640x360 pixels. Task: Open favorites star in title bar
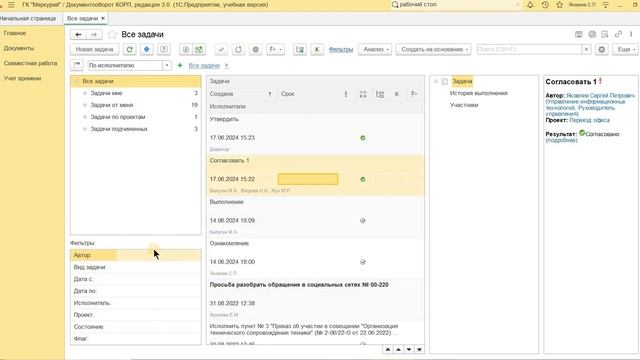(560, 5)
